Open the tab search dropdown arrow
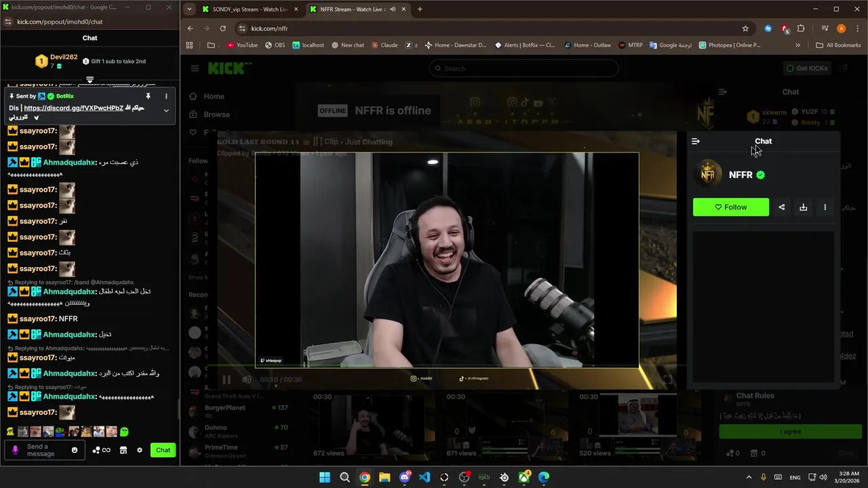This screenshot has height=488, width=868. (189, 9)
